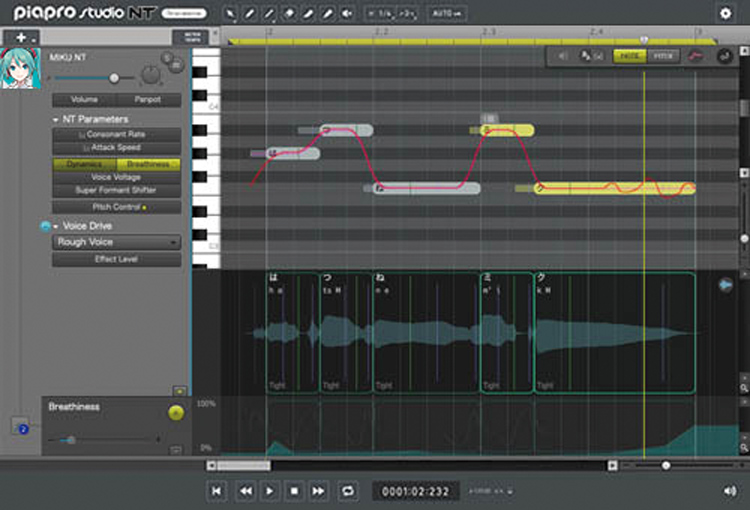The image size is (750, 510).
Task: Click the rewind button
Action: pyautogui.click(x=246, y=491)
